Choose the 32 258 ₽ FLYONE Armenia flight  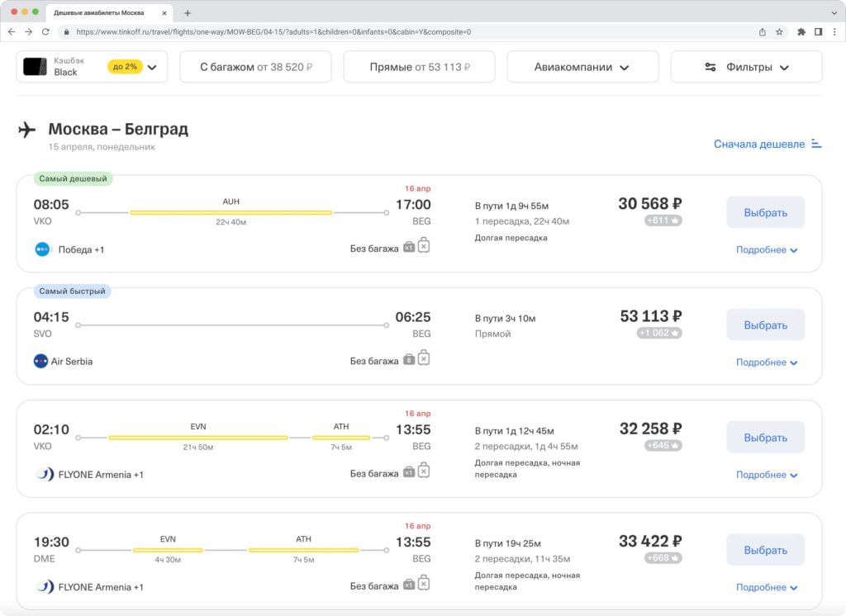pos(766,438)
